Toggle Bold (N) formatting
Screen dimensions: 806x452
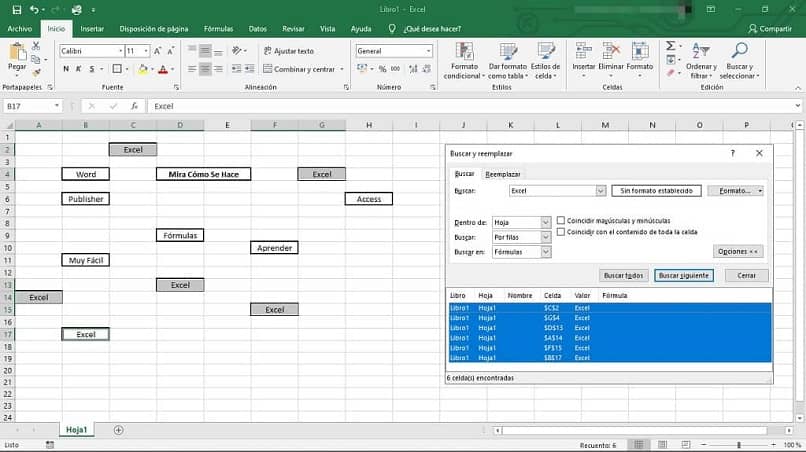(x=66, y=69)
